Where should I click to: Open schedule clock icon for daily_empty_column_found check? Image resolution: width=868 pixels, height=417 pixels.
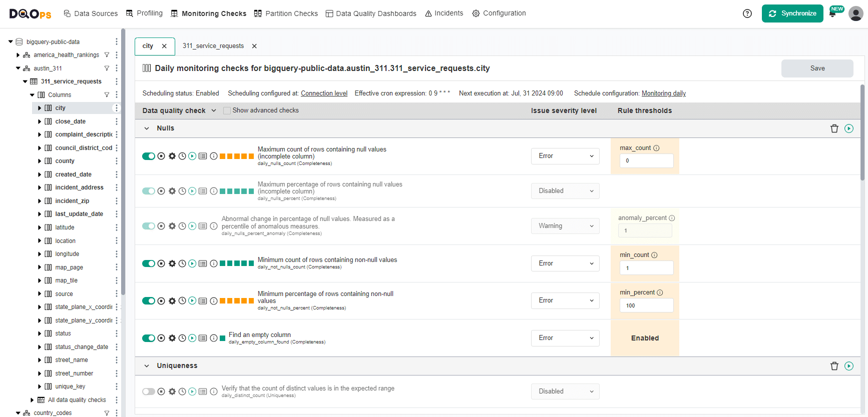182,338
